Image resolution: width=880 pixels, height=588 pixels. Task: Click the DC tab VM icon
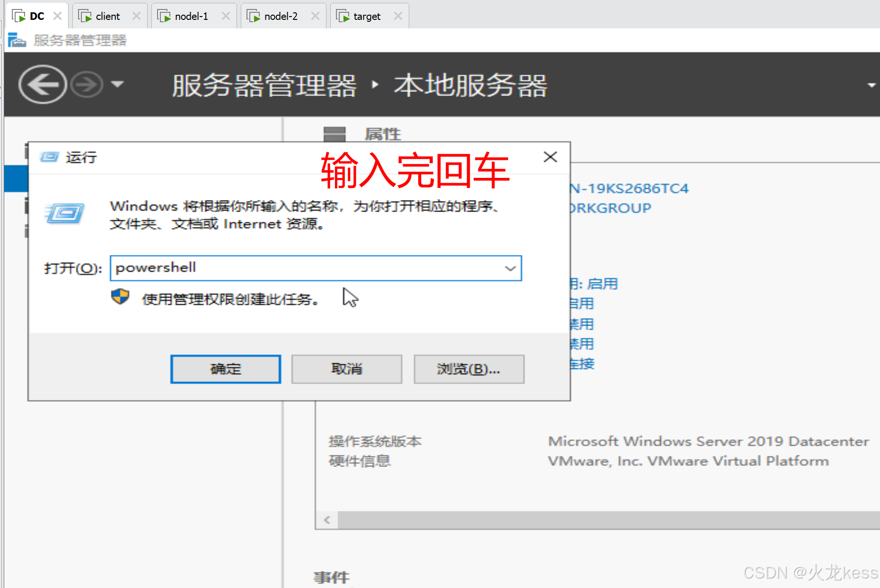click(19, 16)
